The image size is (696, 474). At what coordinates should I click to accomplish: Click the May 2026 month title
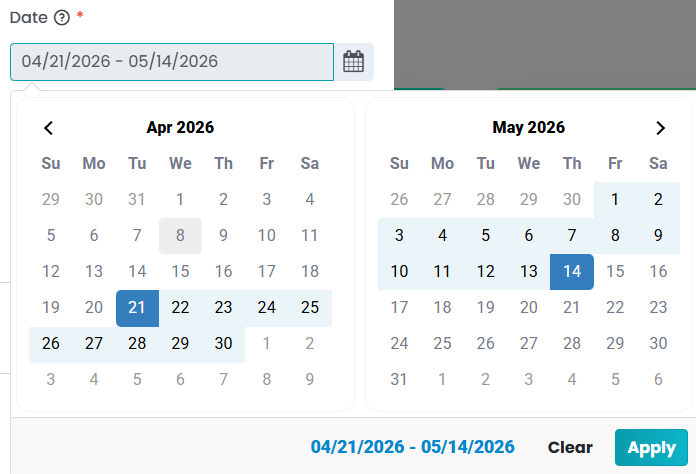point(528,128)
